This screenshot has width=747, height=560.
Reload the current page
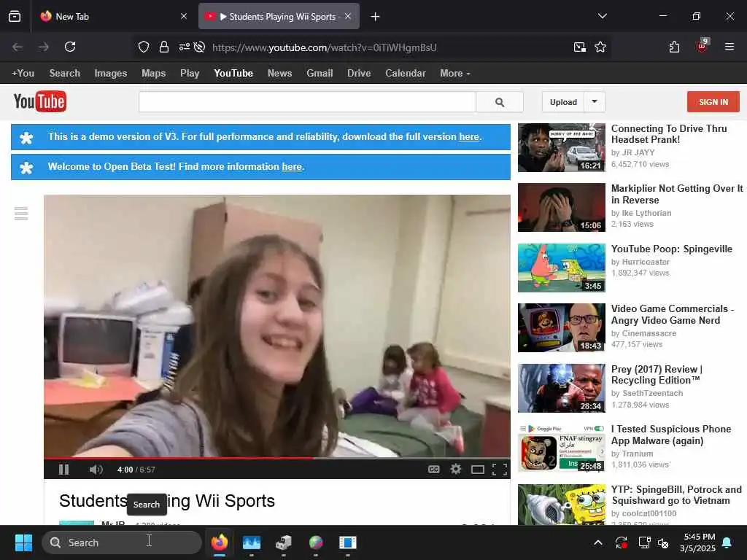pos(70,47)
